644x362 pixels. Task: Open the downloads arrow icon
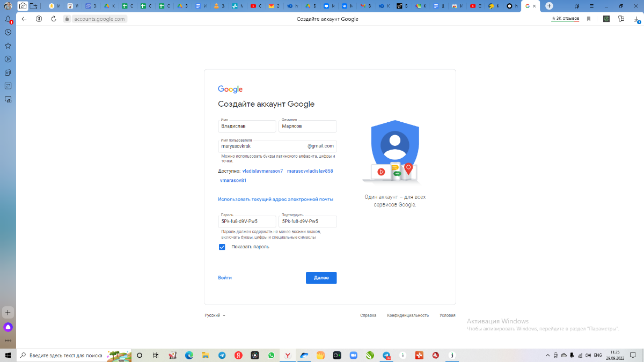pos(637,19)
